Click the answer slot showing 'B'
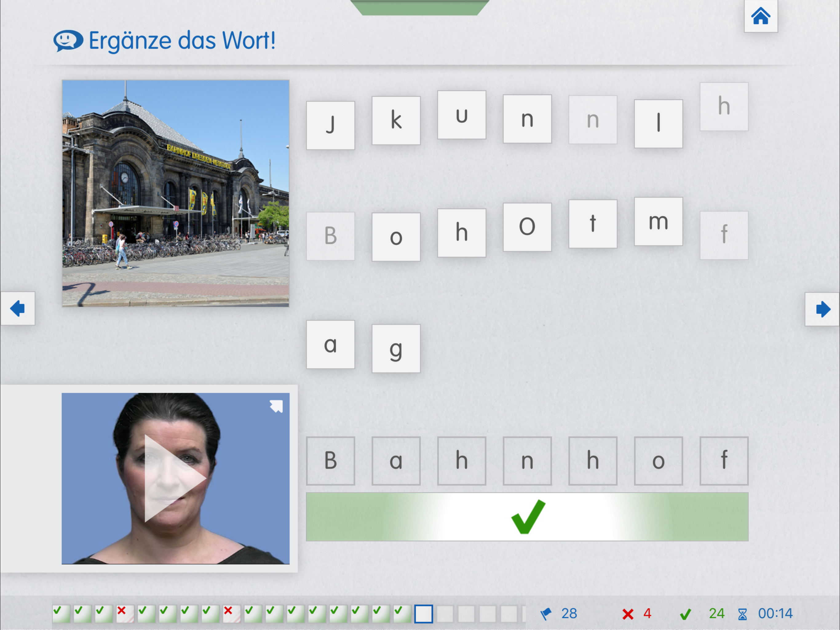 click(331, 461)
